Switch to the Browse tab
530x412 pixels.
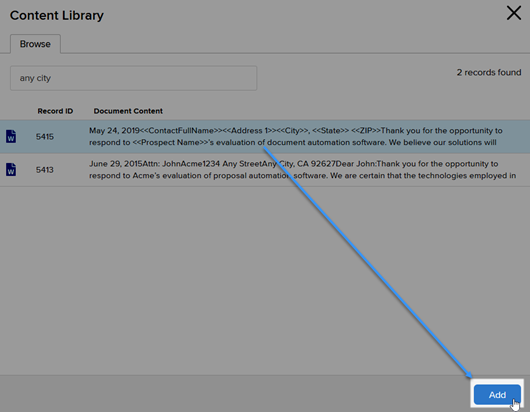[35, 44]
